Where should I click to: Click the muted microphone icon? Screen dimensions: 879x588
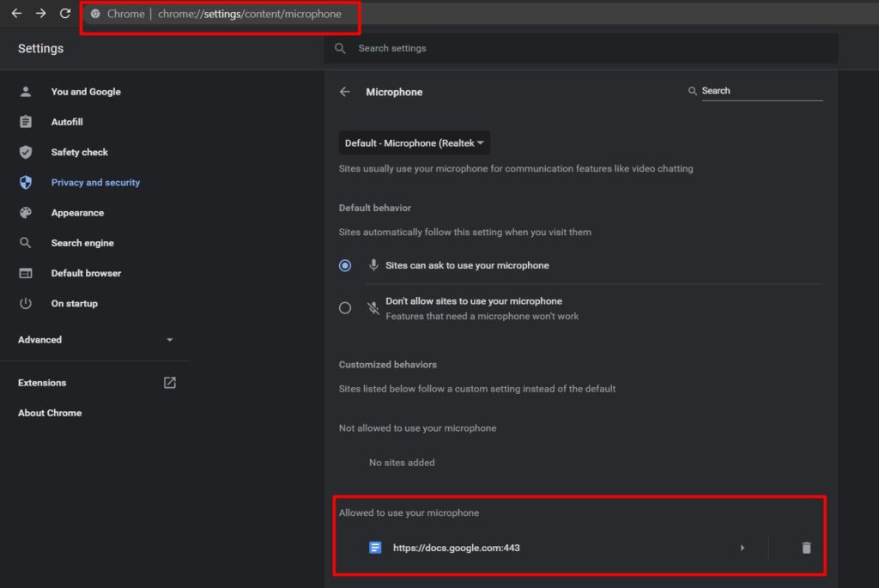coord(373,307)
